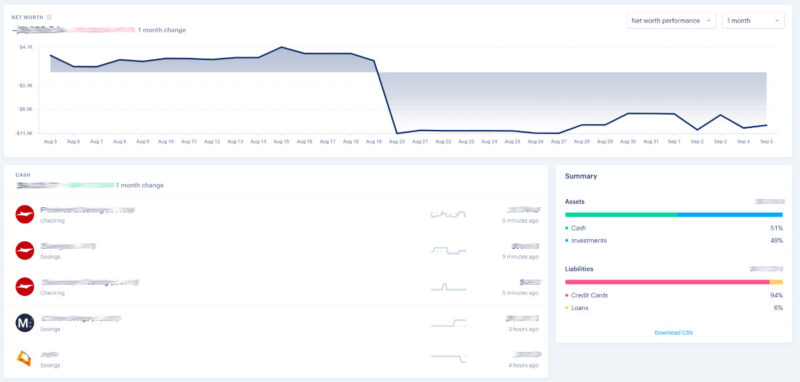
Task: Click the Aug 19 label on chart axis
Action: [374, 141]
